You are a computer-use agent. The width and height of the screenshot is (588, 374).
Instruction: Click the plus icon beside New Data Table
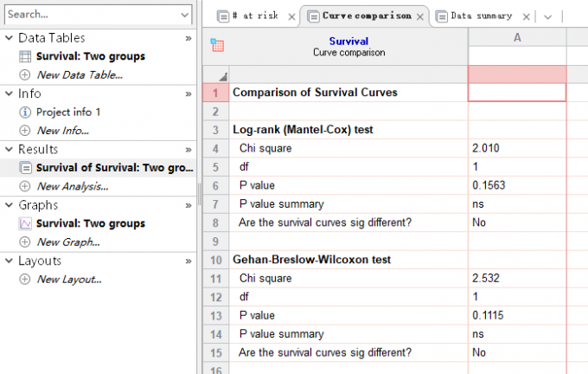pyautogui.click(x=25, y=74)
